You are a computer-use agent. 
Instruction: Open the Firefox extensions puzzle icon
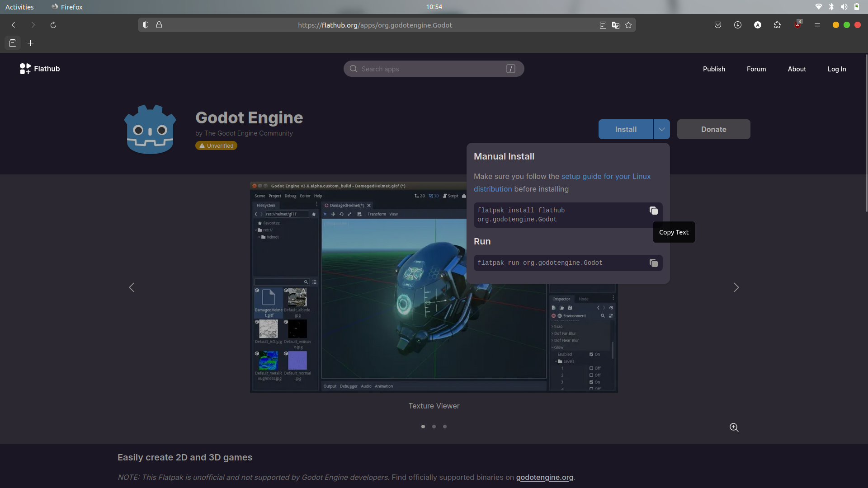point(778,25)
